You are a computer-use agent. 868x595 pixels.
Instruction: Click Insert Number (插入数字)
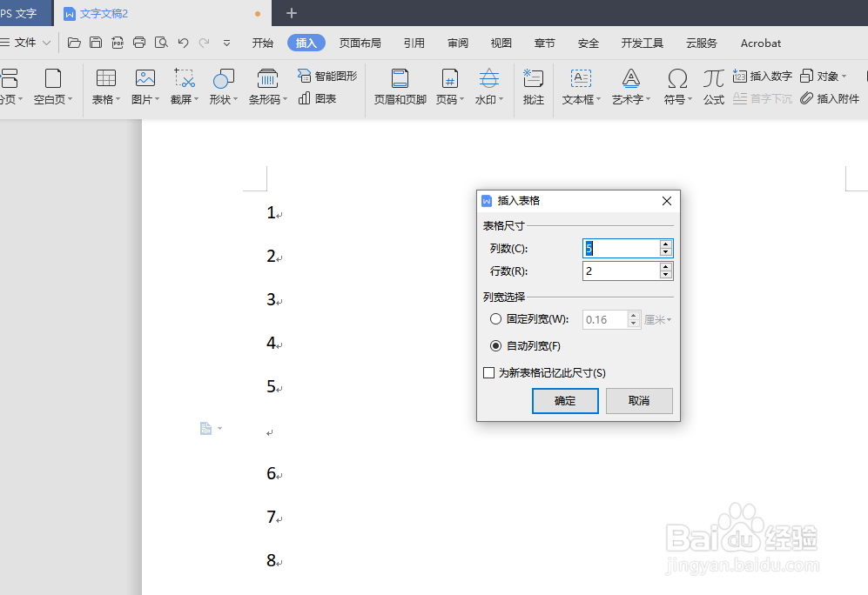[x=763, y=76]
